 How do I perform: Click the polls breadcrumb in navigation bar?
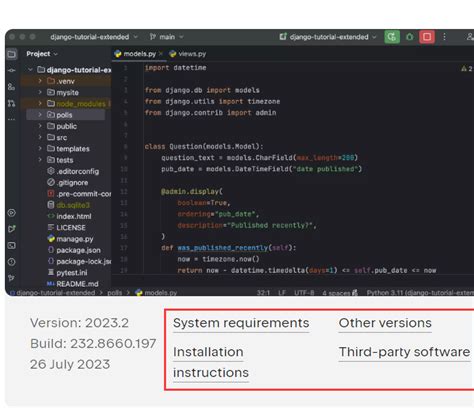point(114,293)
